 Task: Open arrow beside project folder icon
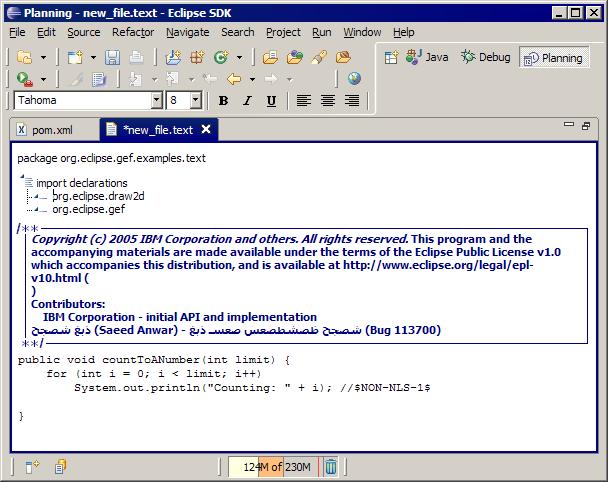point(43,58)
